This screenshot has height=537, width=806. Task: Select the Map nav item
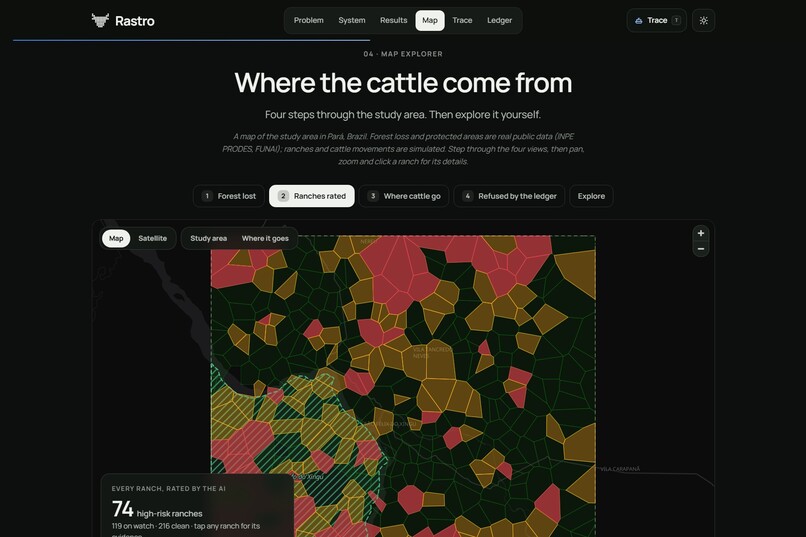click(x=430, y=21)
